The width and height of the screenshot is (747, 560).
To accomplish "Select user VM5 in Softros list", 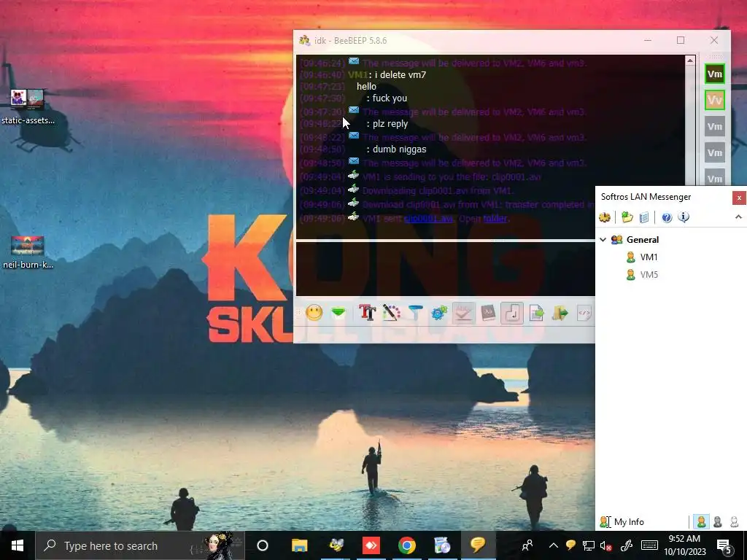I will pos(649,275).
